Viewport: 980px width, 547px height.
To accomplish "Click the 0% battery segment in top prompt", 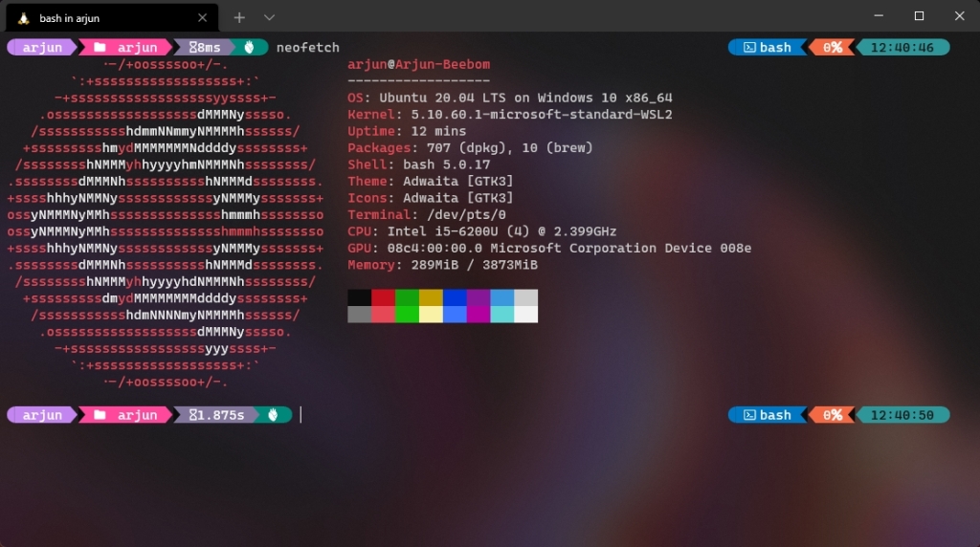I will [832, 48].
